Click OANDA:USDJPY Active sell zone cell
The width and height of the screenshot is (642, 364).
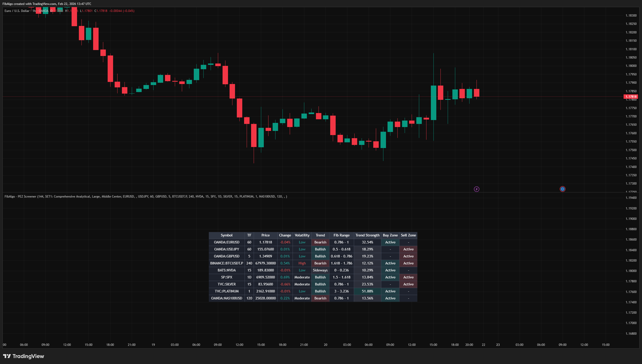click(408, 249)
